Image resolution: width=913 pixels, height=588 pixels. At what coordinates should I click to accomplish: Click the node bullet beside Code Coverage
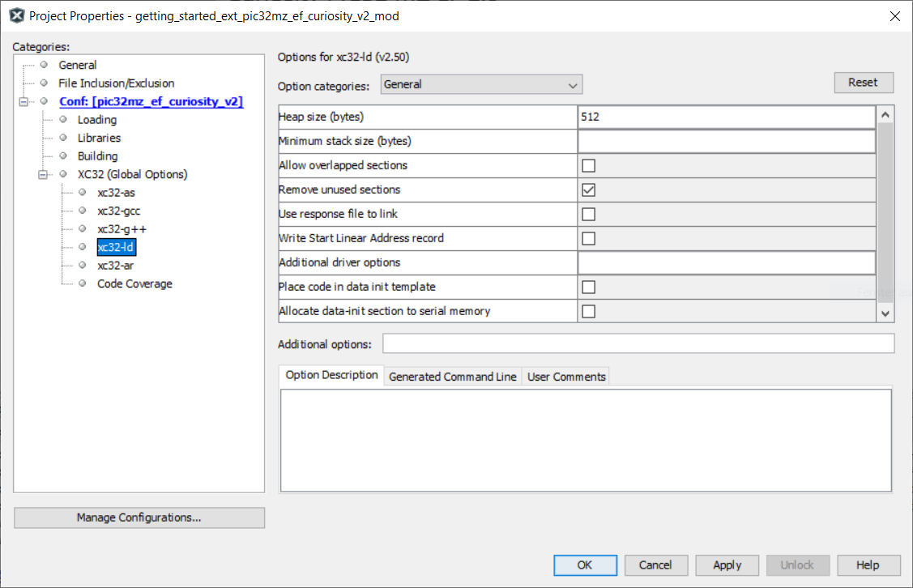tap(83, 283)
